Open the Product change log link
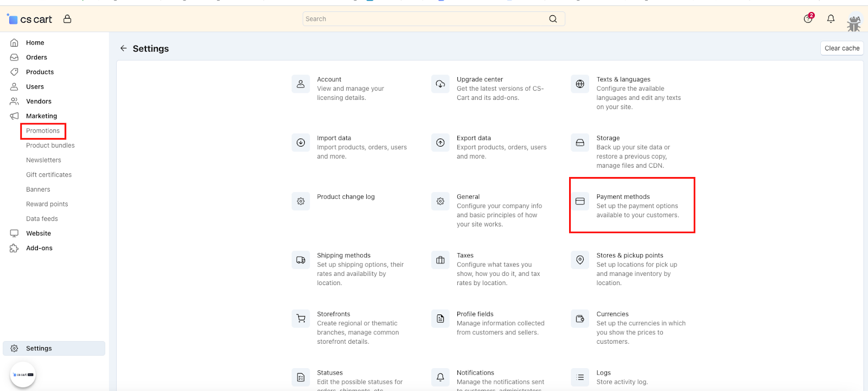Screen dimensions: 868x391 pos(346,197)
